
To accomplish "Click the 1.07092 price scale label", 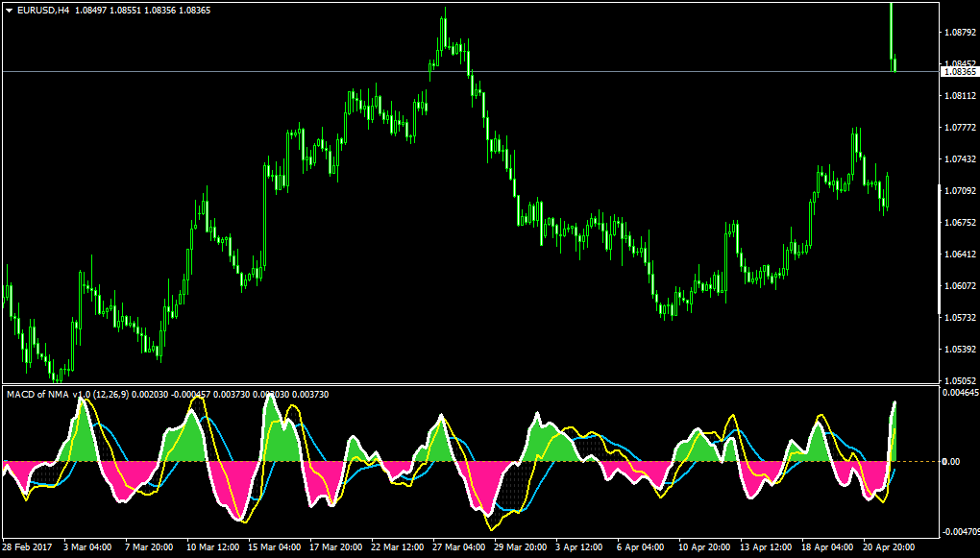I will tap(962, 190).
